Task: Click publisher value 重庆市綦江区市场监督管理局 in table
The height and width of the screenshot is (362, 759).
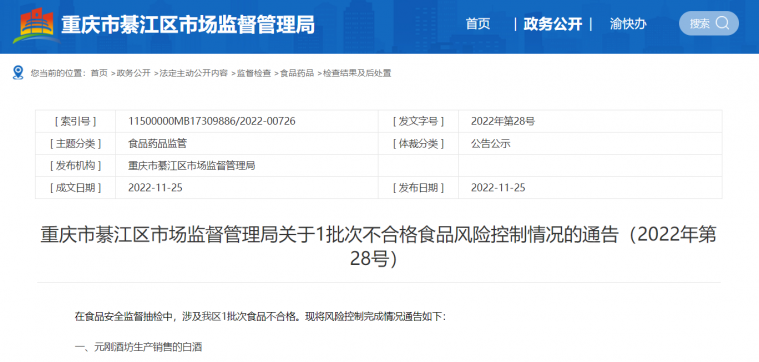Action: 191,166
